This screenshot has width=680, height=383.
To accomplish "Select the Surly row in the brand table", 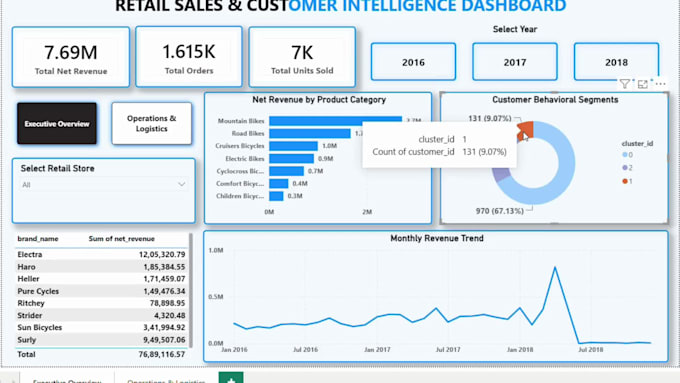I will (101, 340).
